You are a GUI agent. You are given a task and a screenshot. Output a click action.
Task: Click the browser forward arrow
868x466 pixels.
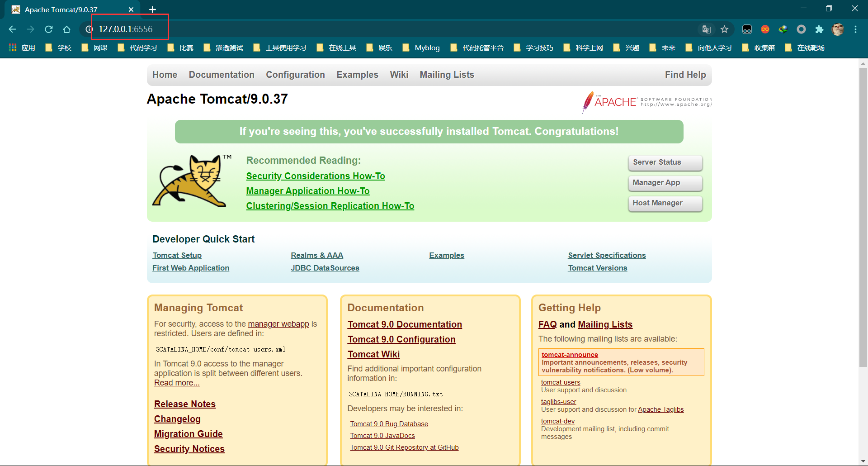point(30,29)
